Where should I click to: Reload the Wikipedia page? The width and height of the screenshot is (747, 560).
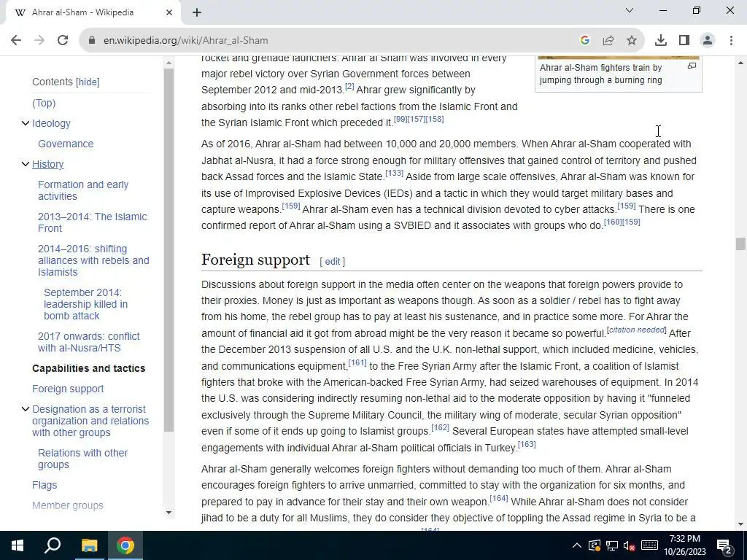tap(63, 41)
